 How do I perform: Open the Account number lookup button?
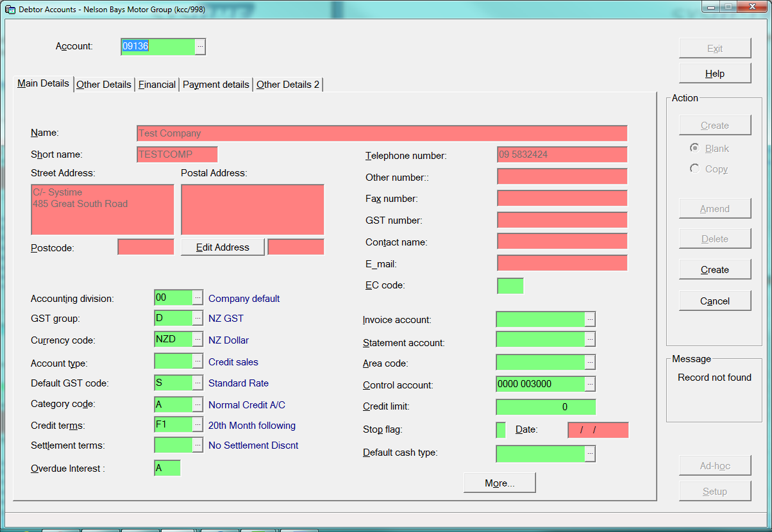[200, 47]
